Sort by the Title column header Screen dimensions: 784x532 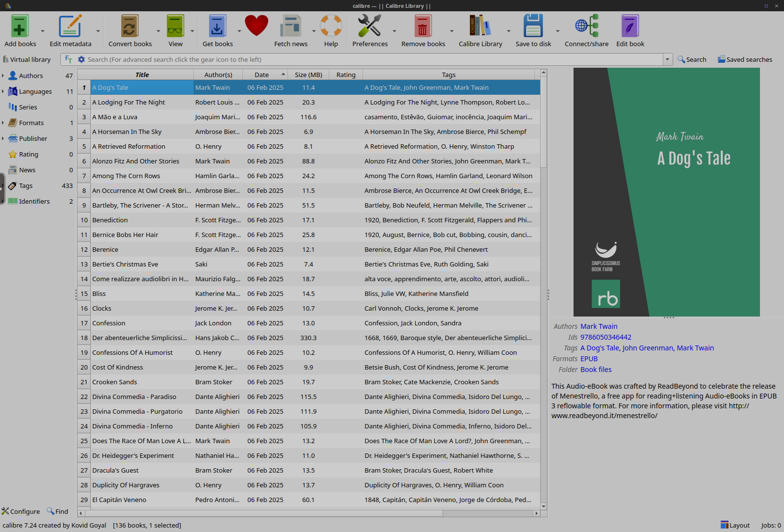pyautogui.click(x=142, y=75)
